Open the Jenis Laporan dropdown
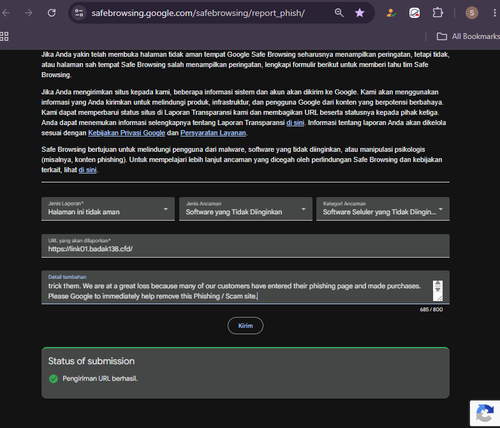Viewport: 500px width, 428px height. pyautogui.click(x=108, y=209)
